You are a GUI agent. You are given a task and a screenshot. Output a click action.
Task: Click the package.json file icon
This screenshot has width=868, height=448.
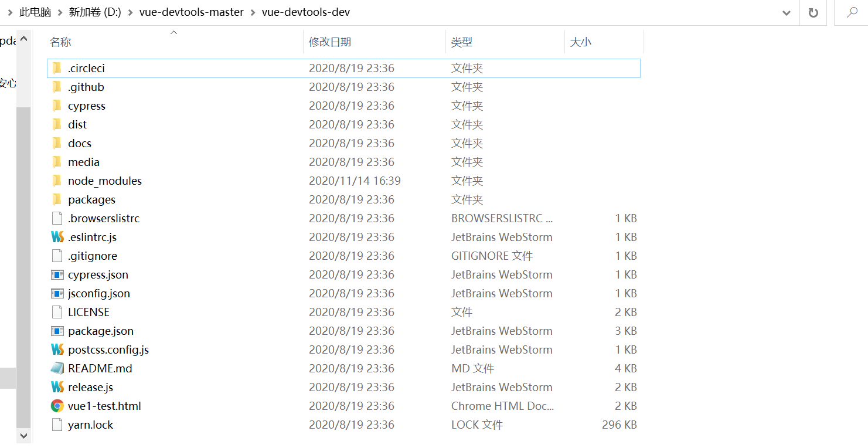(x=57, y=331)
